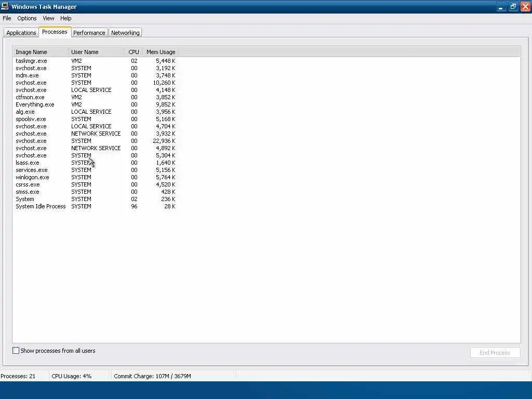This screenshot has height=399, width=532.
Task: Open the File menu
Action: [x=7, y=18]
